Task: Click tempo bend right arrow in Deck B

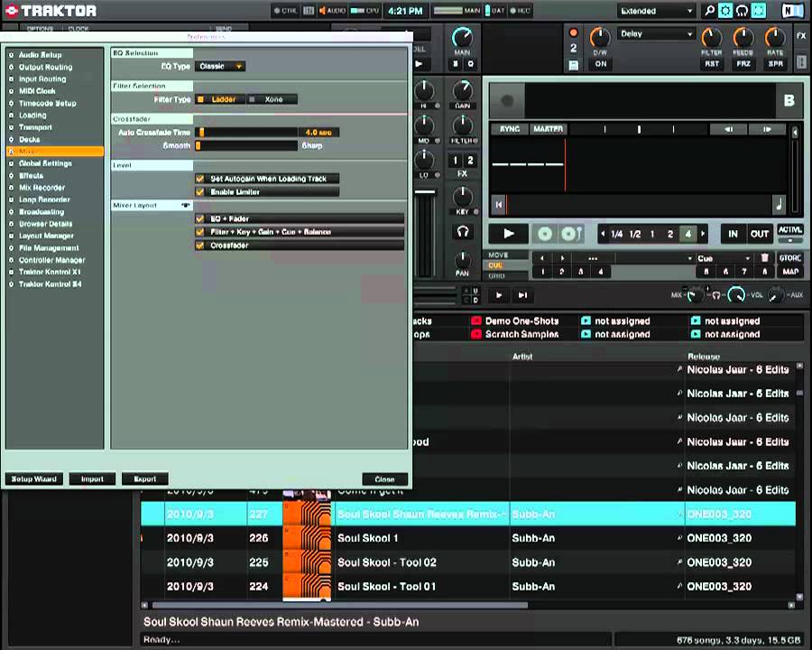Action: pyautogui.click(x=767, y=129)
